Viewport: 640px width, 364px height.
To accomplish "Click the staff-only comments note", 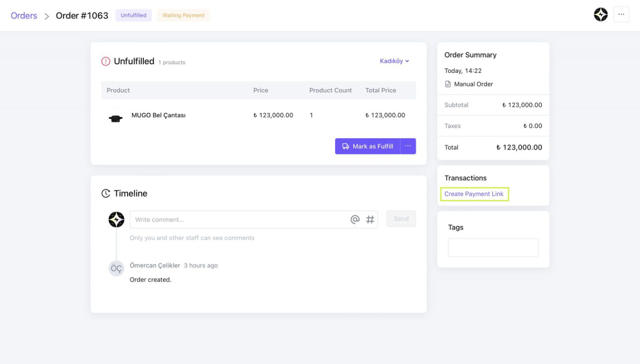I will coord(192,238).
